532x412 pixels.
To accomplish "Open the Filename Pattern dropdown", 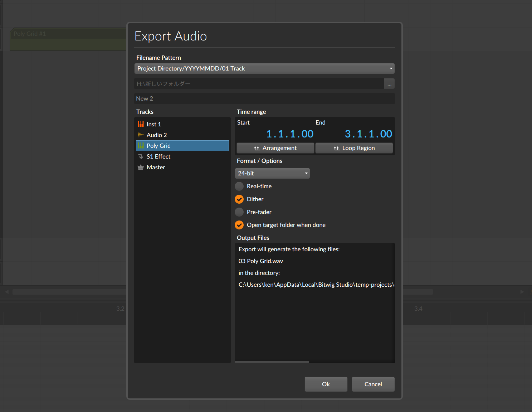I will coord(264,68).
